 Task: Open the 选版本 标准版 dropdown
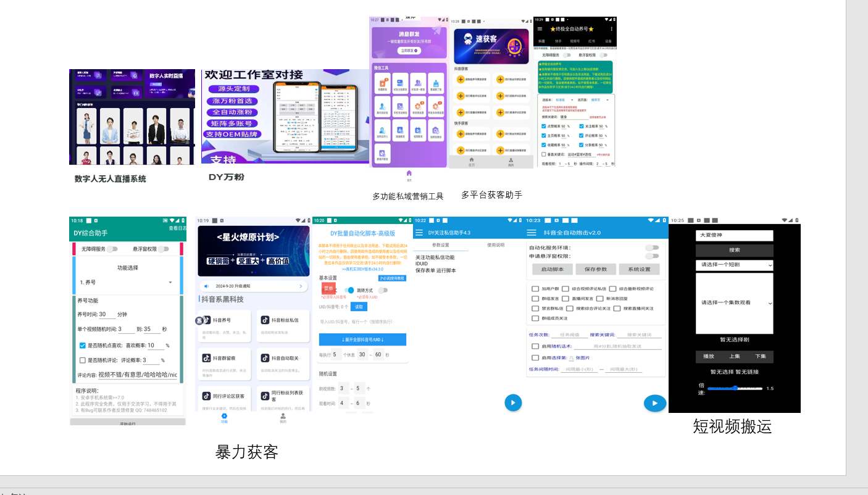pos(560,100)
